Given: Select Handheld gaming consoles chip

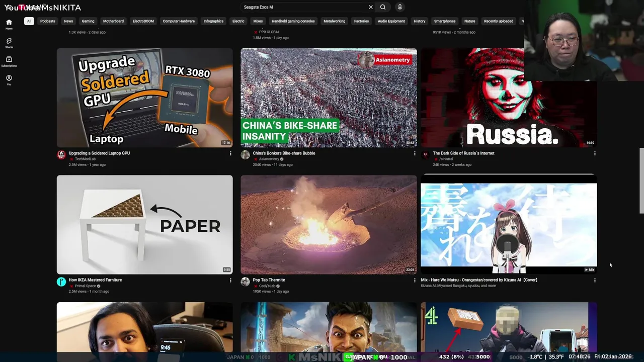Looking at the screenshot, I should (293, 21).
